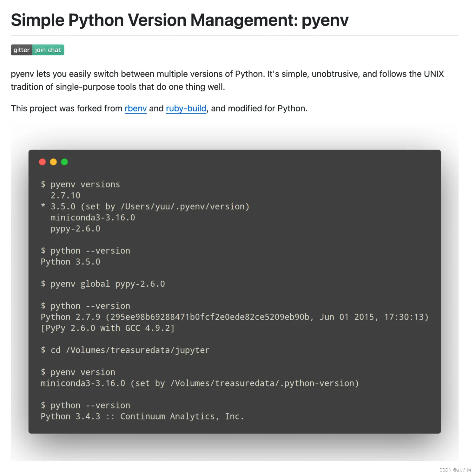Click the yellow minimize dot in terminal image
The width and height of the screenshot is (476, 475).
[x=53, y=162]
